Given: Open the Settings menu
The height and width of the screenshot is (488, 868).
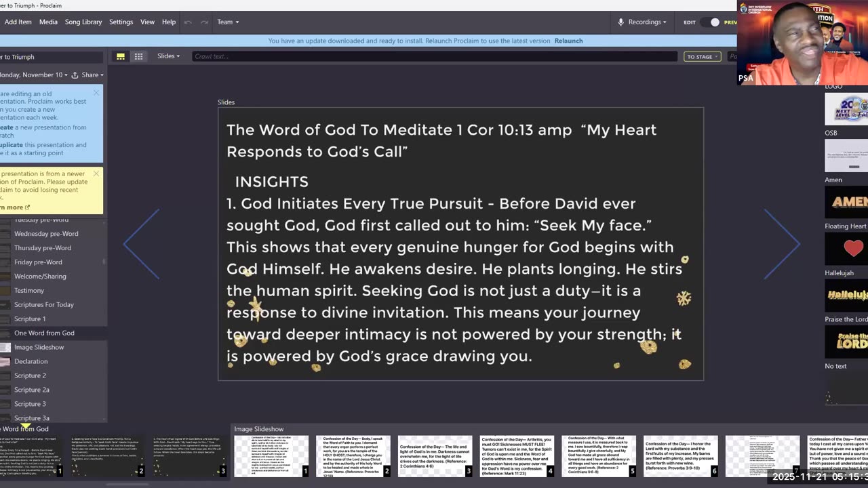Looking at the screenshot, I should [x=121, y=22].
